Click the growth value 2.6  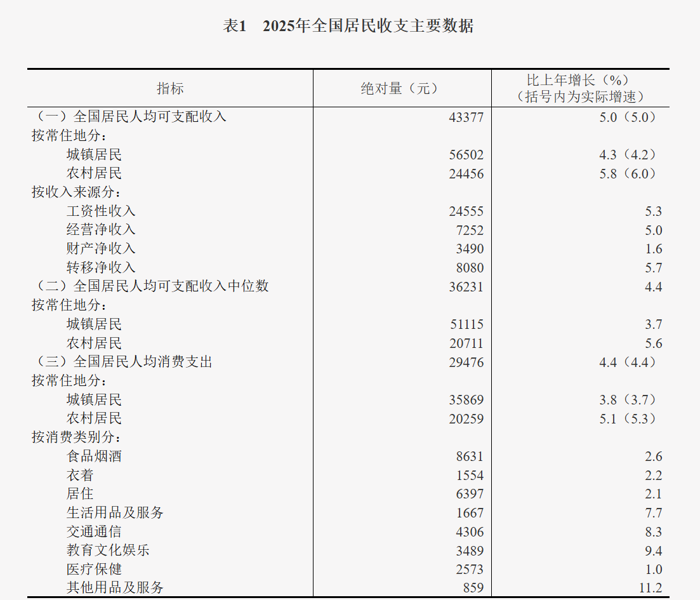[x=653, y=457]
